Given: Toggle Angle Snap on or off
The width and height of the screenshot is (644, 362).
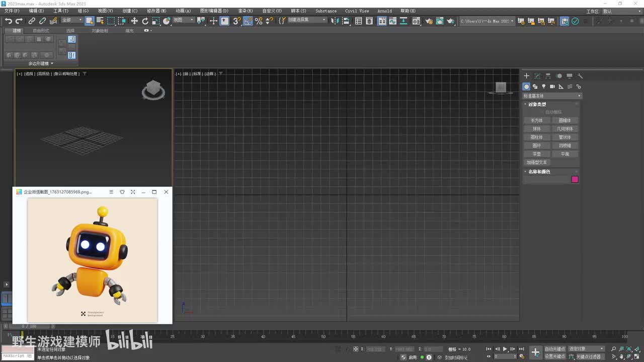Looking at the screenshot, I should (x=248, y=21).
